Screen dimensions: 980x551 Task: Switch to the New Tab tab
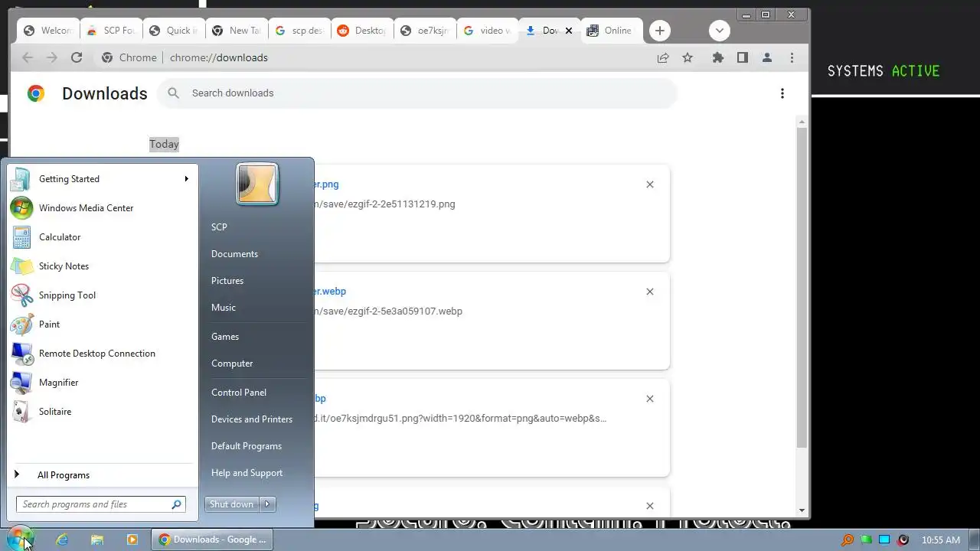236,31
